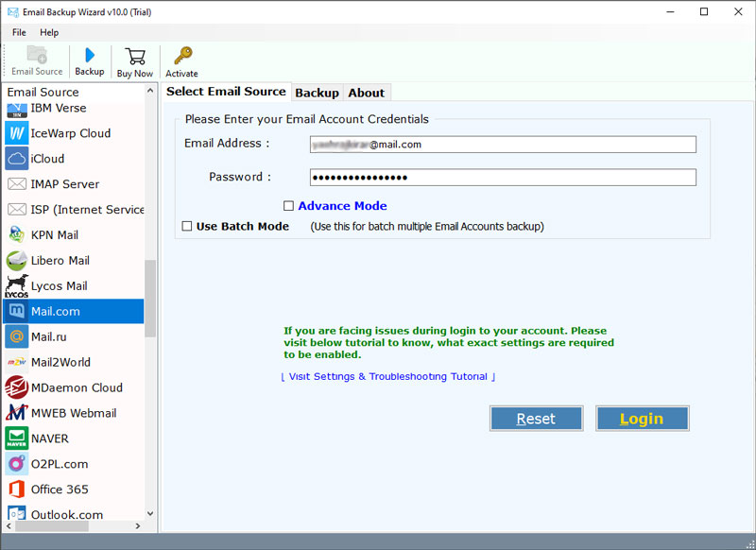Open the About tab

(367, 93)
